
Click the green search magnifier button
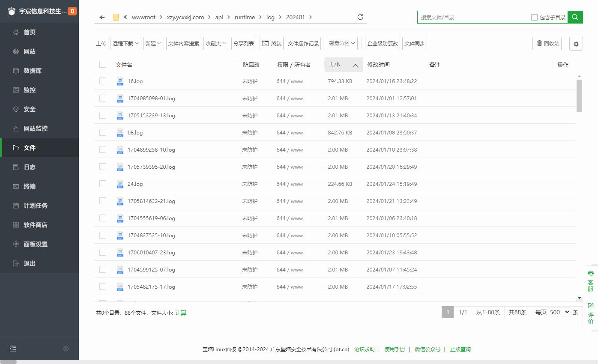coord(575,17)
